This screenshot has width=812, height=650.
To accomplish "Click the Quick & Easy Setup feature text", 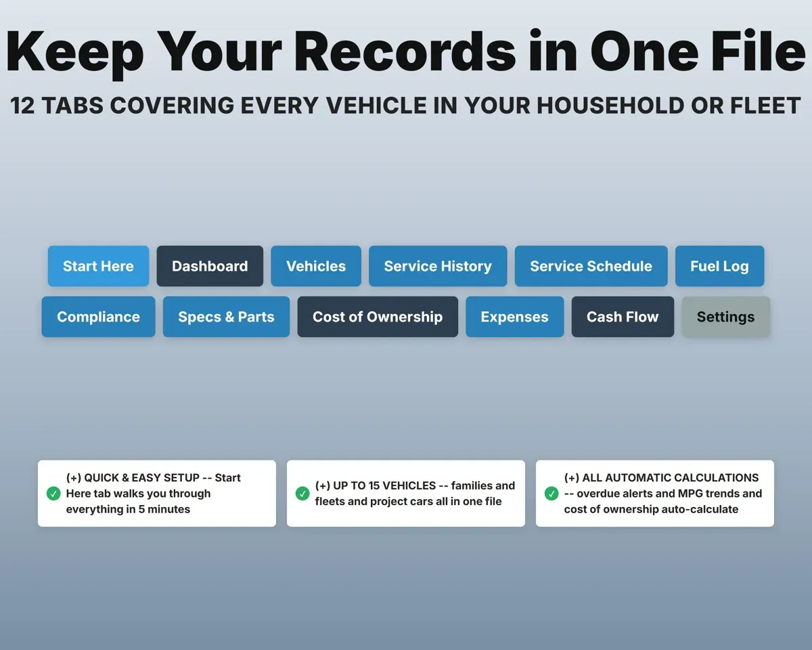I will [x=154, y=494].
